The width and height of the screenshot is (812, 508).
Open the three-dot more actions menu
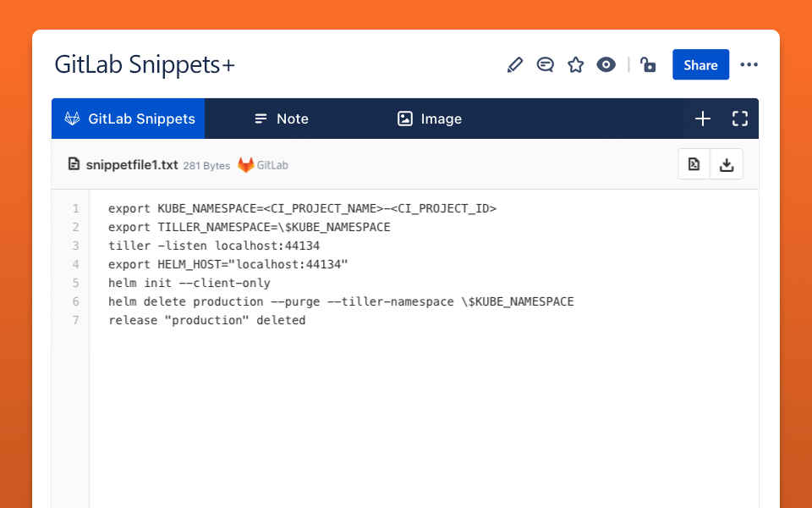point(749,65)
